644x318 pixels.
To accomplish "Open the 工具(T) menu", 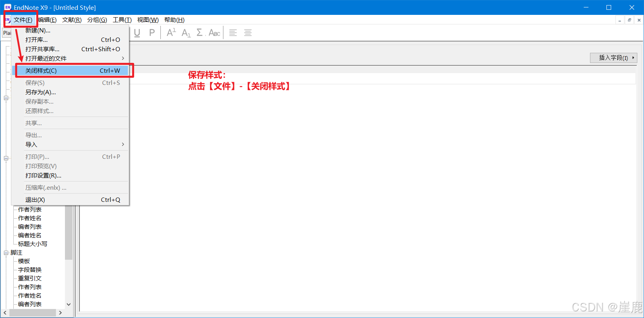I will point(122,20).
